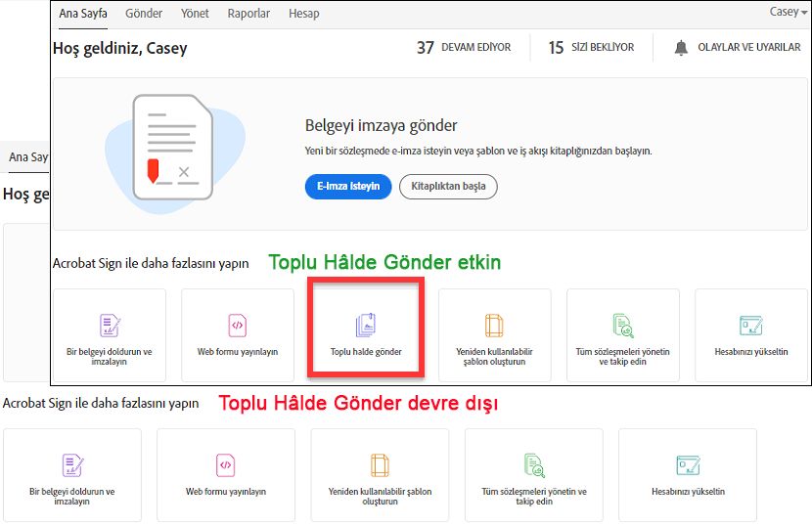This screenshot has width=812, height=526.
Task: Click reusable template icon in back window
Action: coord(380,465)
